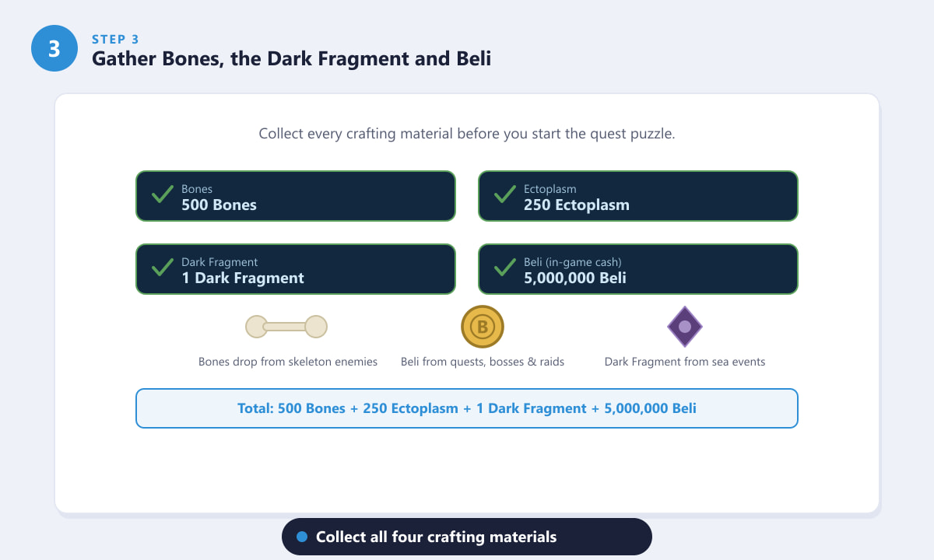The height and width of the screenshot is (560, 934).
Task: Click the purple Dark Fragment diamond icon
Action: coord(685,327)
